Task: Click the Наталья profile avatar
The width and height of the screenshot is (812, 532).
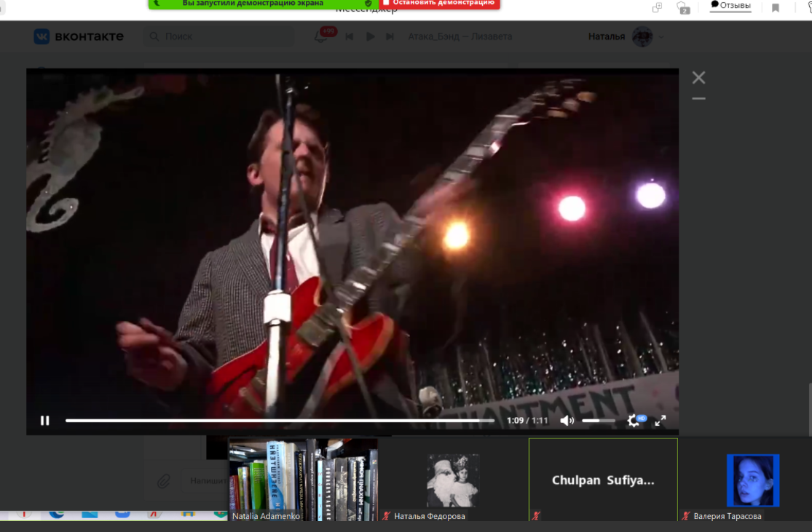Action: tap(642, 36)
